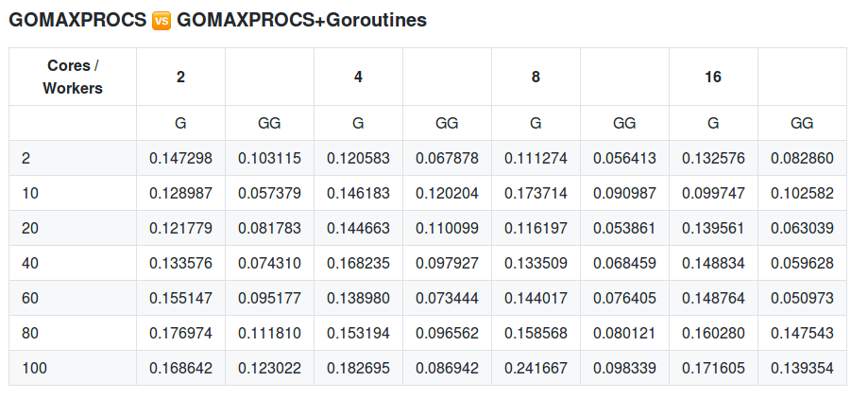Click value 0.182695 in the table

click(x=358, y=368)
